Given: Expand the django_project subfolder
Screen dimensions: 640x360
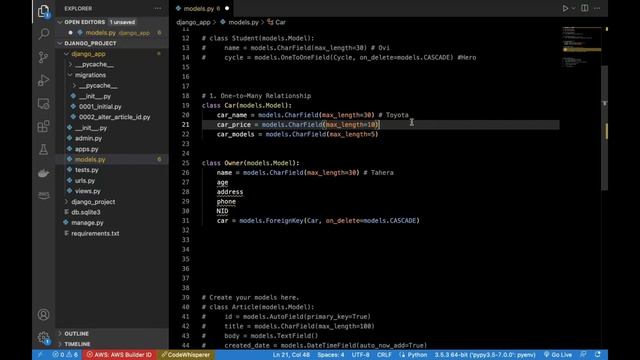Looking at the screenshot, I should 112,202.
